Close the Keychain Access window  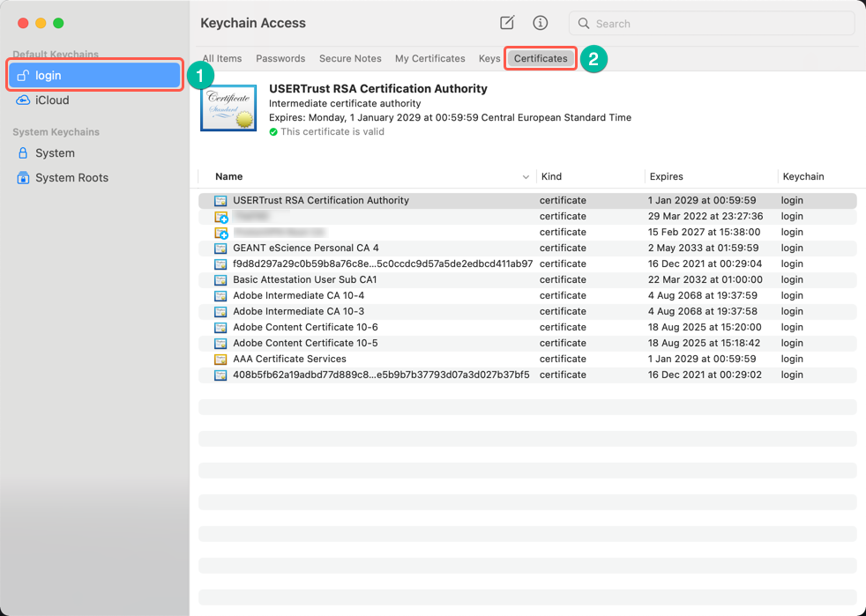click(23, 23)
